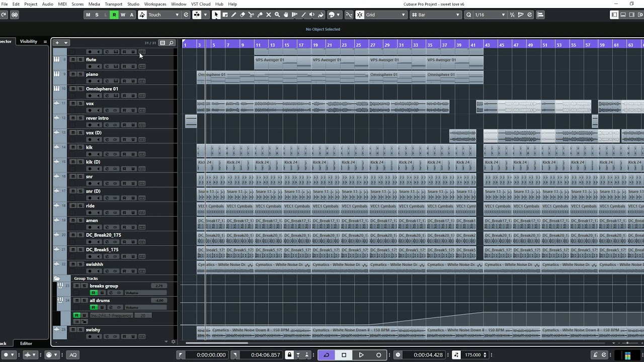Viewport: 644px width, 362px height.
Task: Collapse the Group Tracks folder
Action: 57,278
